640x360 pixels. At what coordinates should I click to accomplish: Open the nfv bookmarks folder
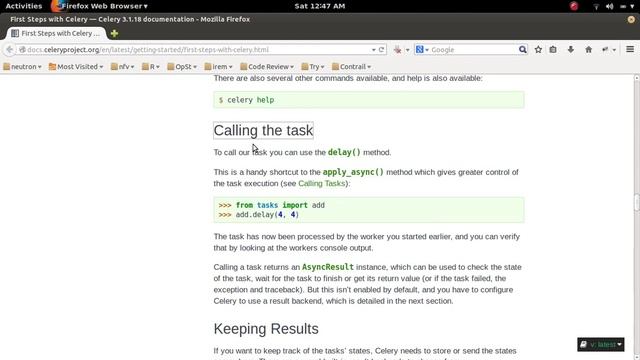pyautogui.click(x=122, y=67)
